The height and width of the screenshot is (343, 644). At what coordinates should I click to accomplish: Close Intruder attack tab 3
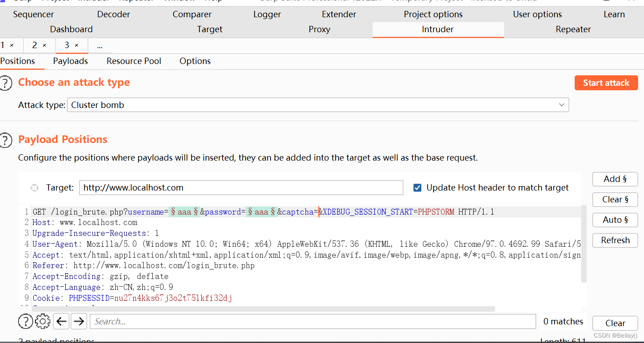77,45
